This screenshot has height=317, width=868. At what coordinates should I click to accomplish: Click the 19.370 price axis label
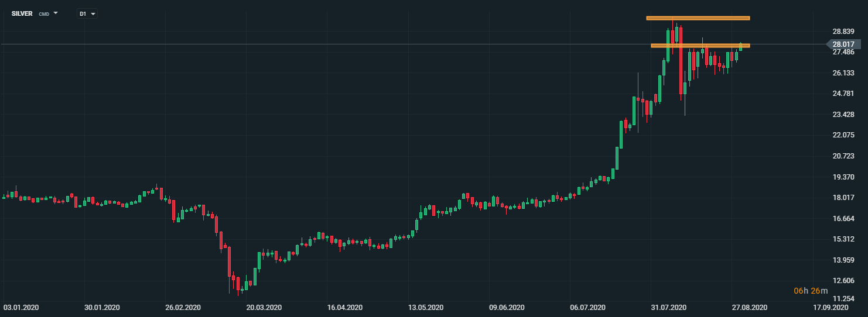click(843, 177)
